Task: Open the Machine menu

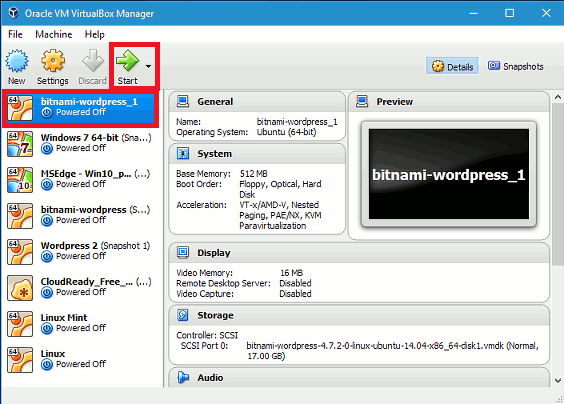Action: 54,35
